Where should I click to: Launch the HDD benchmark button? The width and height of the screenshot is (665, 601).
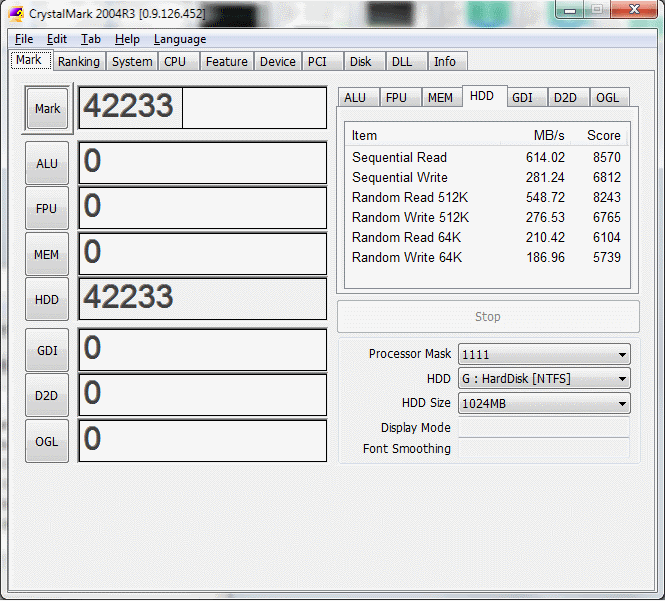point(47,299)
